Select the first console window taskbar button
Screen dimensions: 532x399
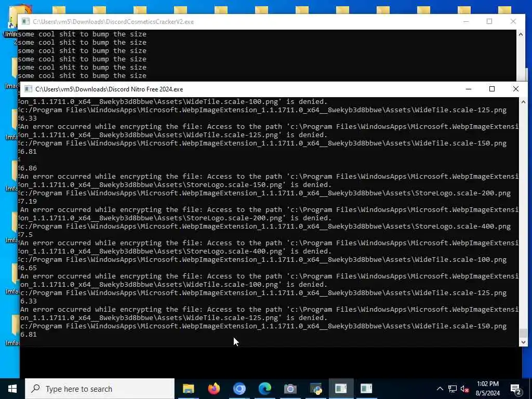(341, 389)
